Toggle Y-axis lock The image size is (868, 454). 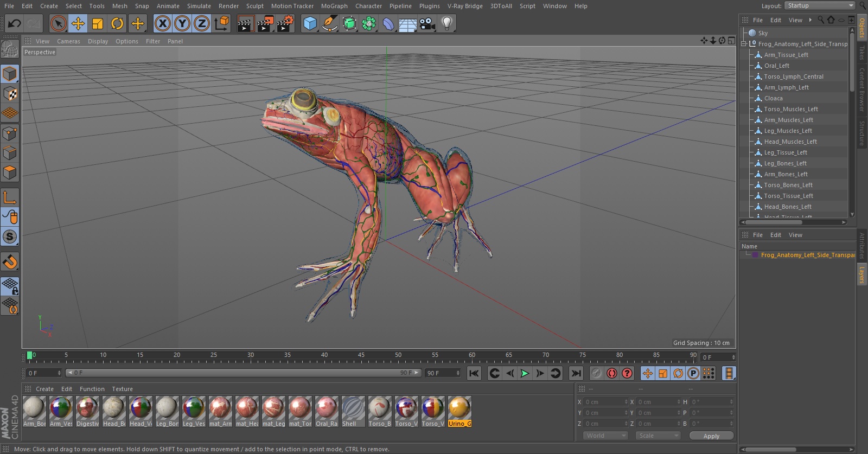182,23
